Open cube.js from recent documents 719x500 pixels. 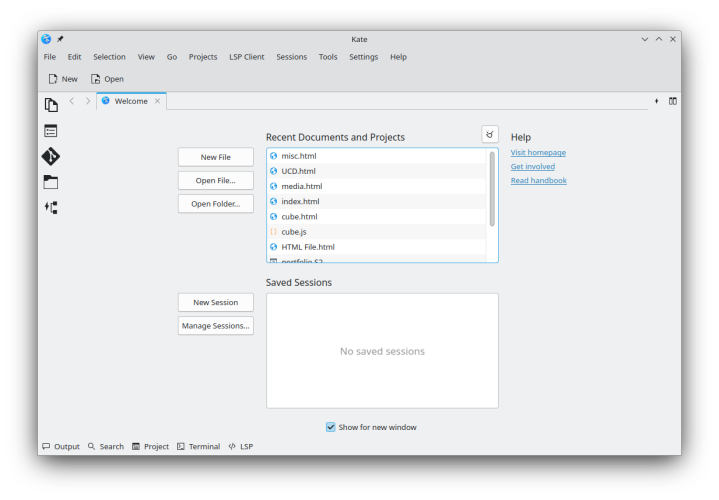click(294, 232)
